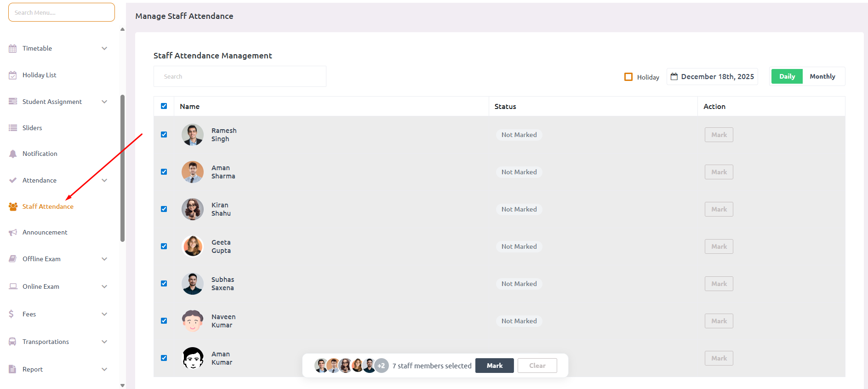Switch to the Monthly view tab
Viewport: 868px width, 389px height.
click(822, 76)
